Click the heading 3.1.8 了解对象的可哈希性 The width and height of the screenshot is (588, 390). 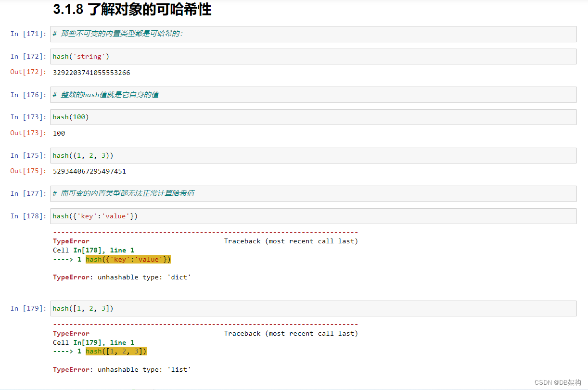(132, 9)
